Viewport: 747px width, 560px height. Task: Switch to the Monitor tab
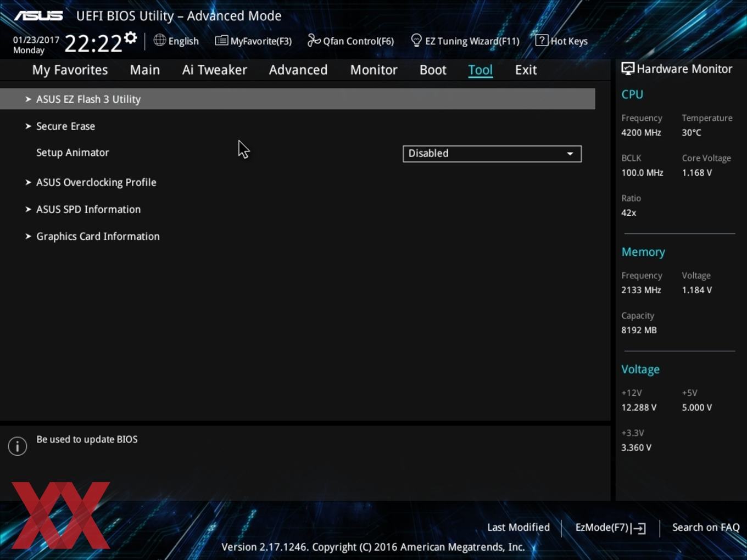(x=374, y=70)
